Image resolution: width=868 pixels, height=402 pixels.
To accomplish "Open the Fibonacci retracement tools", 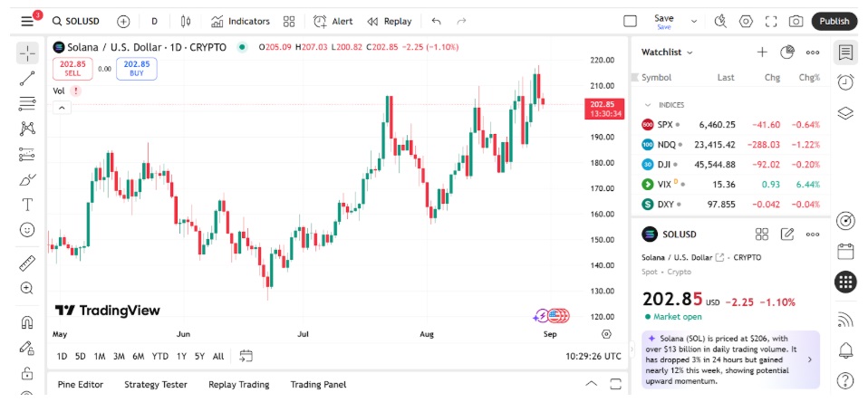I will 27,103.
